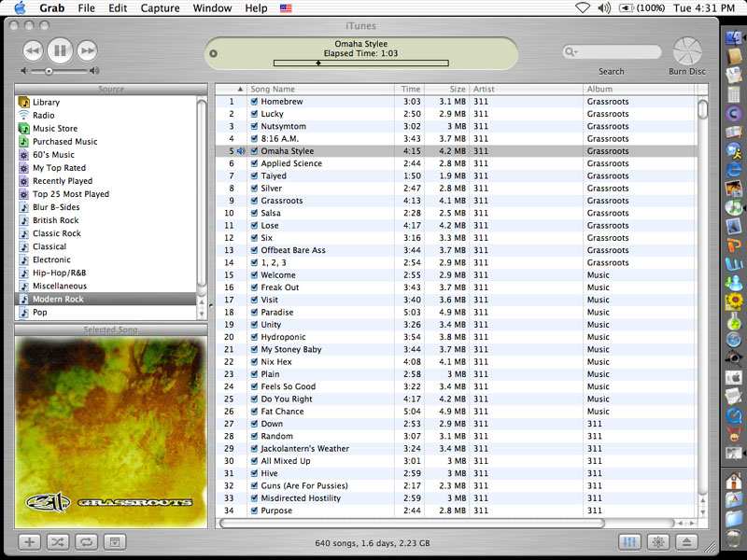Open the equalizer window
This screenshot has width=747, height=560.
click(629, 541)
